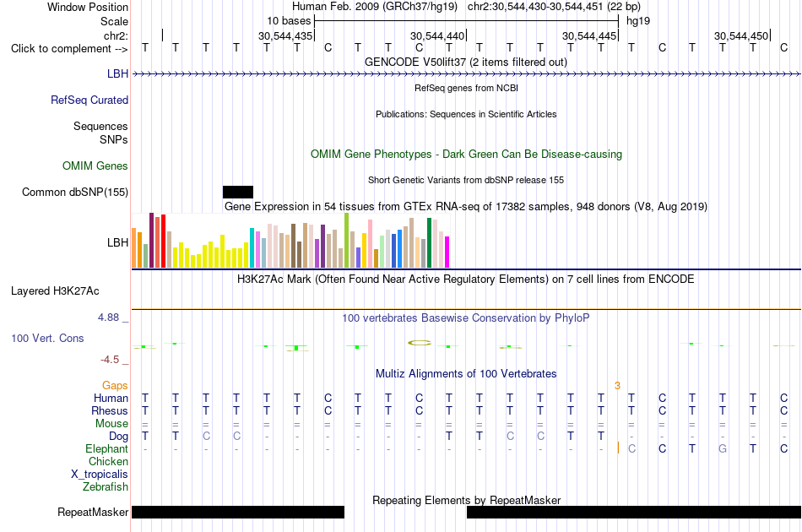Screen dimensions: 802x532
Task: Click the -4.5 PhyloP lower scale value
Action: [110, 360]
